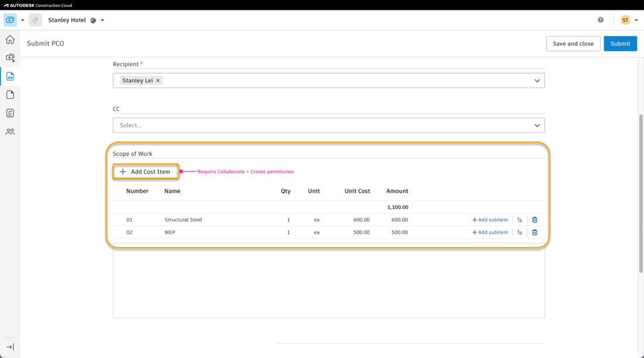The image size is (644, 358).
Task: Delete the Structural Steel cost item
Action: pos(535,220)
